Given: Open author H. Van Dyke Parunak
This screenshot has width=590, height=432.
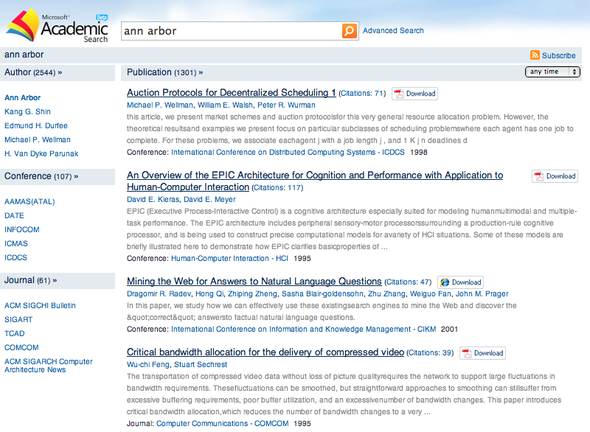Looking at the screenshot, I should tap(41, 154).
